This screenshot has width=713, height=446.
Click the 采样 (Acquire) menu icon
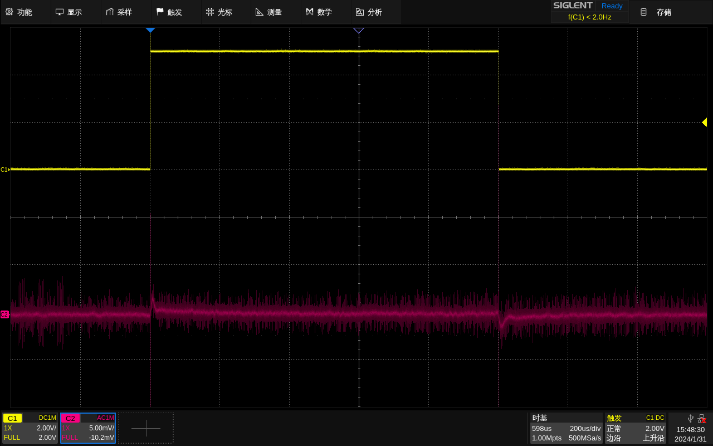tap(110, 12)
